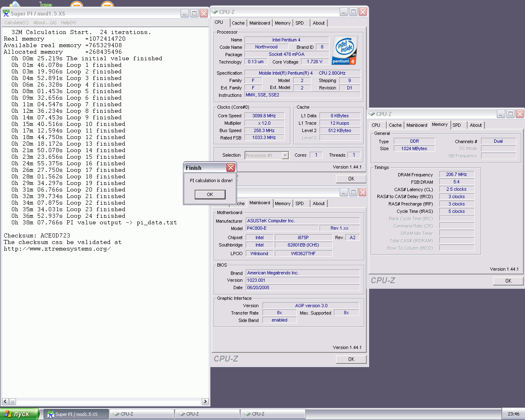
Task: Click the Loop 24 finished line
Action: [68, 216]
